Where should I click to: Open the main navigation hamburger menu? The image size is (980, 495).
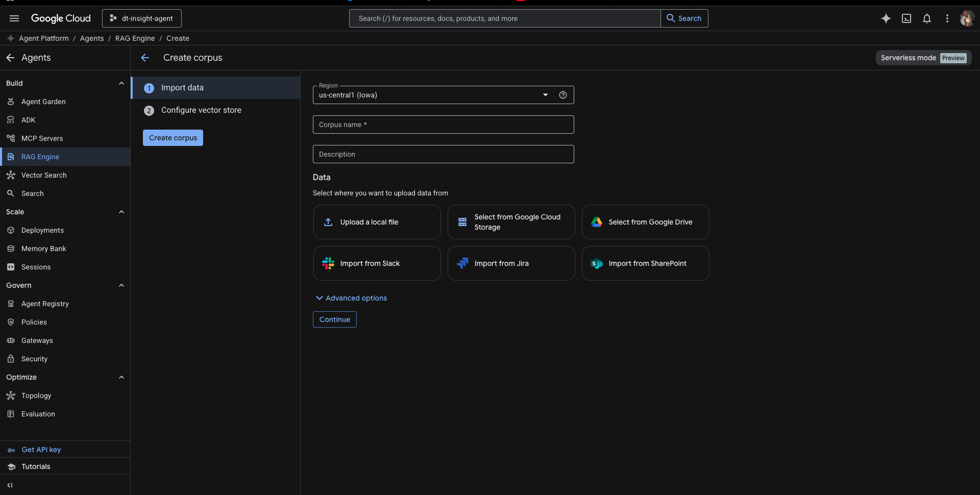14,18
